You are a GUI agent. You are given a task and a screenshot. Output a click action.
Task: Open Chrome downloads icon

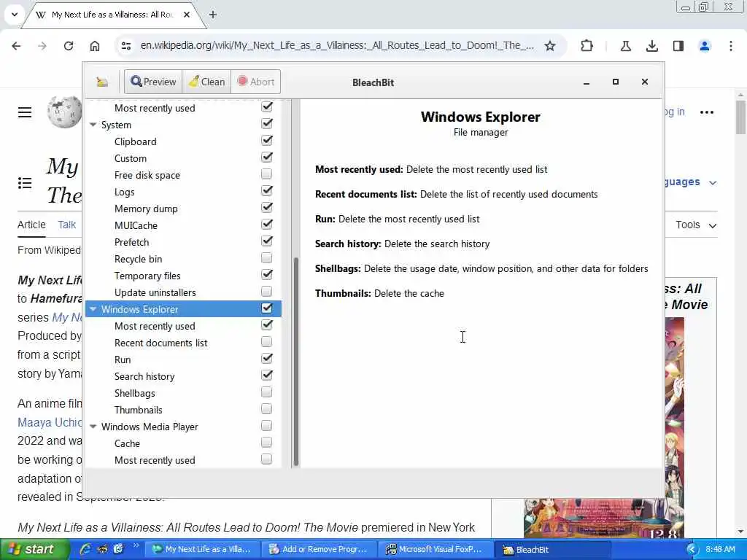click(x=652, y=46)
